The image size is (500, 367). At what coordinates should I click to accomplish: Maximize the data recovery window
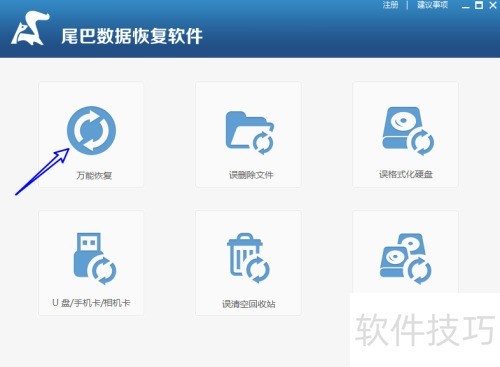(x=479, y=5)
